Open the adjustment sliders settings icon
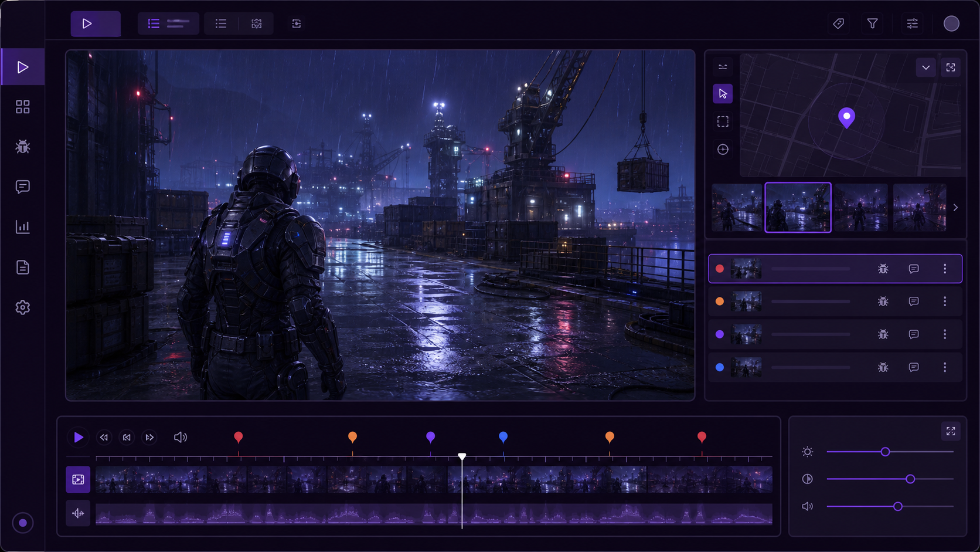The width and height of the screenshot is (980, 552). click(x=913, y=23)
